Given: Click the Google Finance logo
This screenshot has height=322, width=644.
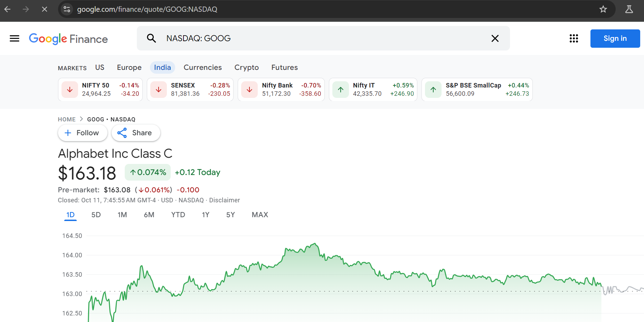Looking at the screenshot, I should (68, 39).
